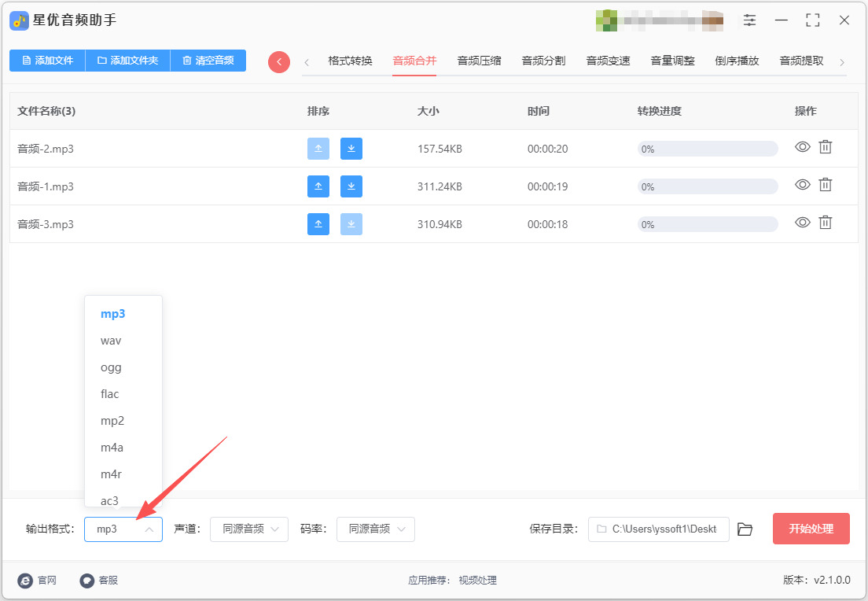
Task: Move 音频-3.mp3 up in the list
Action: tap(318, 223)
